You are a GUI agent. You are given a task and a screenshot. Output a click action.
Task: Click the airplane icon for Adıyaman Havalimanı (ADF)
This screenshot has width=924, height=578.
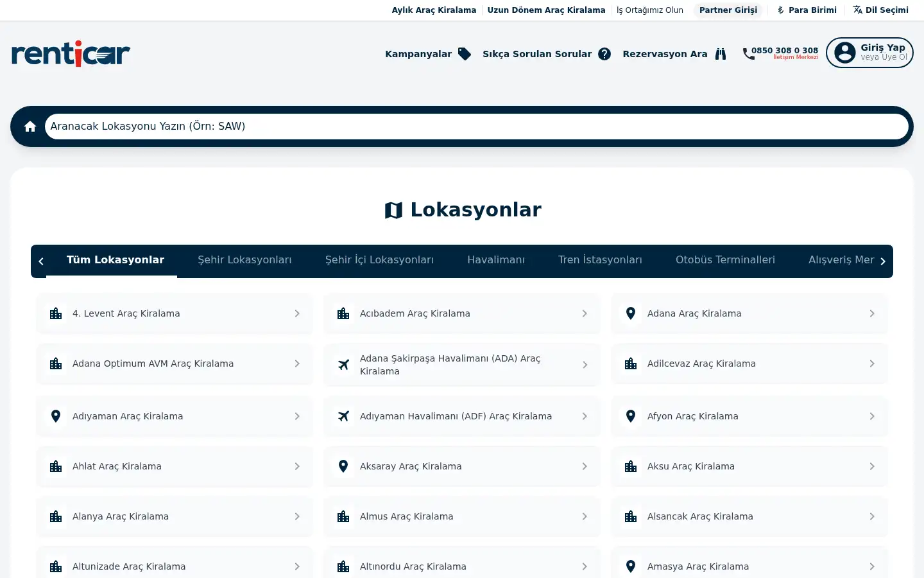click(x=343, y=416)
